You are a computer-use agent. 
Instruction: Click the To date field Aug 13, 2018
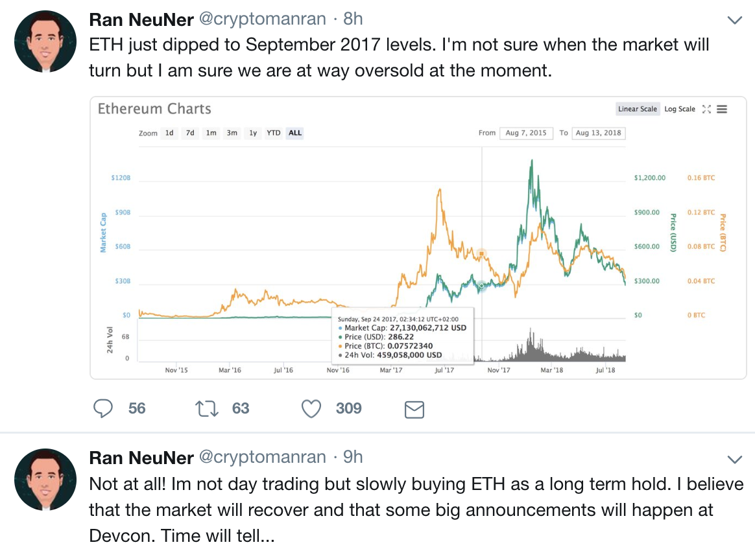click(598, 133)
